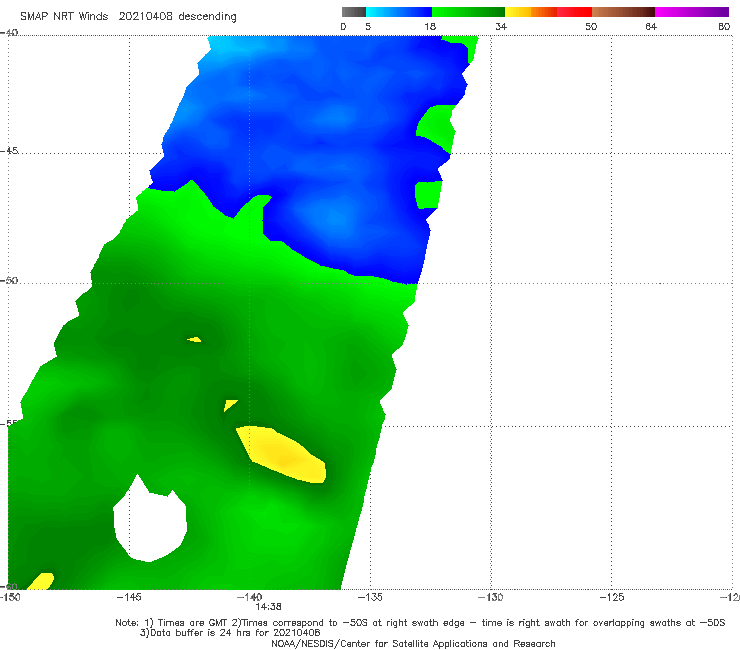Click the latitude label '-45'
The height and width of the screenshot is (650, 740).
tap(9, 151)
